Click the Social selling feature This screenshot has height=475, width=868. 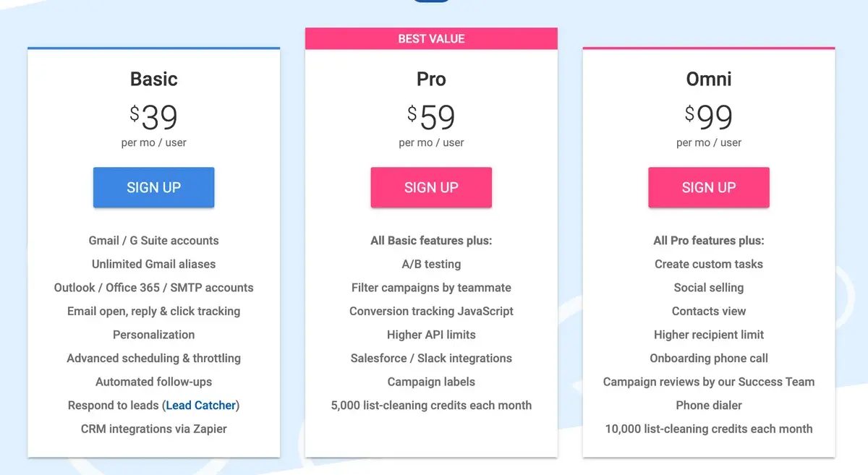[709, 288]
